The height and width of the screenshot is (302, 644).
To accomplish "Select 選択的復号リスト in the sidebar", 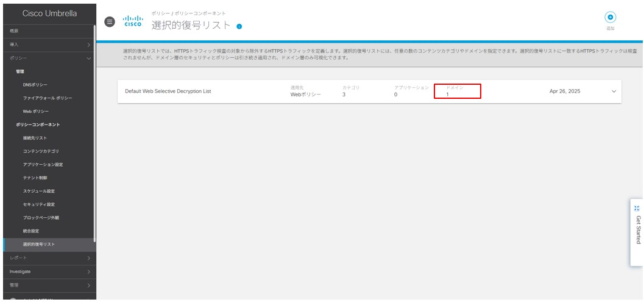I will click(x=49, y=245).
